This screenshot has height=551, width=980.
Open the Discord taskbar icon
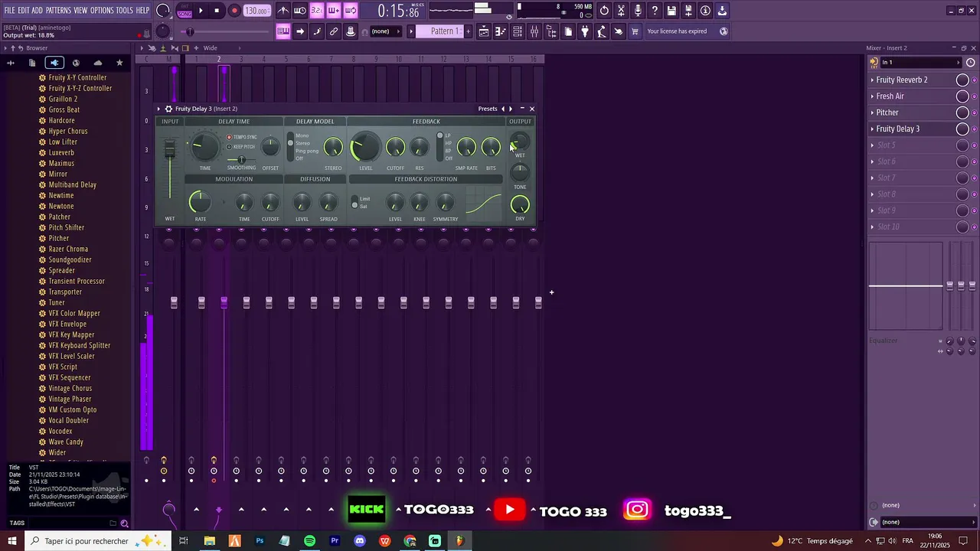point(360,541)
